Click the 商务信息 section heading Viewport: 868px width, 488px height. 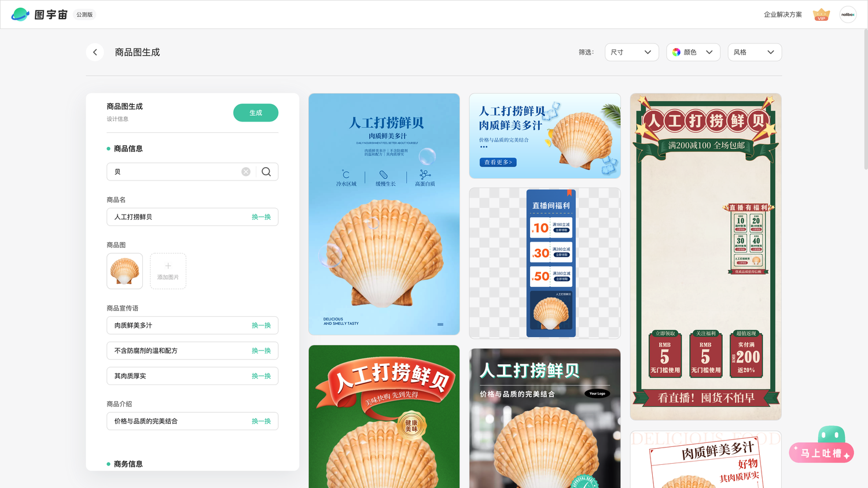[x=128, y=464]
